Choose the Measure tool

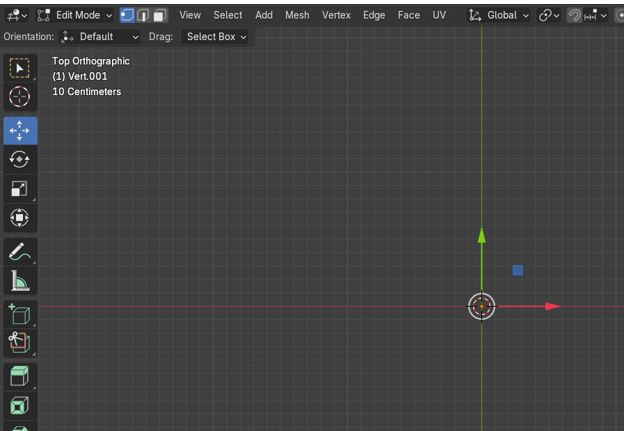point(20,280)
